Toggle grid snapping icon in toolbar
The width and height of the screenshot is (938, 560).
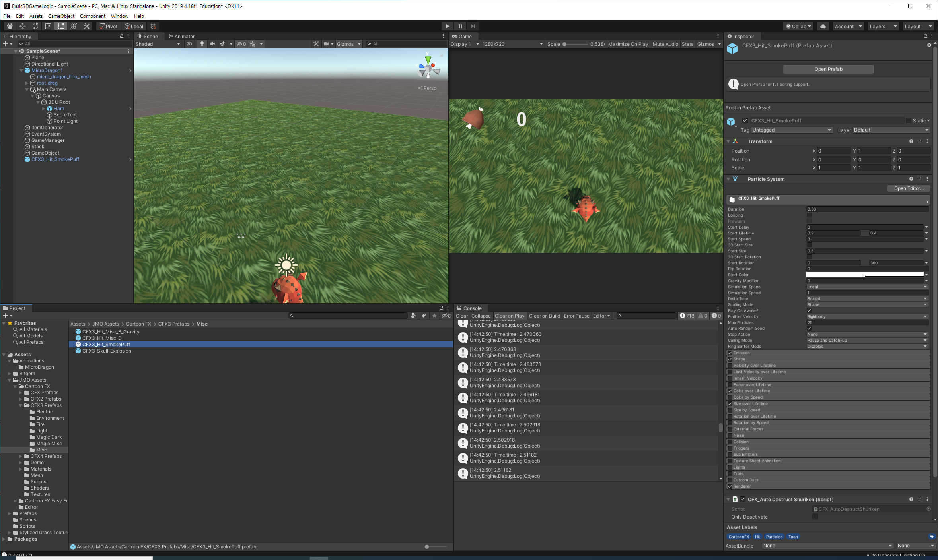pyautogui.click(x=153, y=26)
